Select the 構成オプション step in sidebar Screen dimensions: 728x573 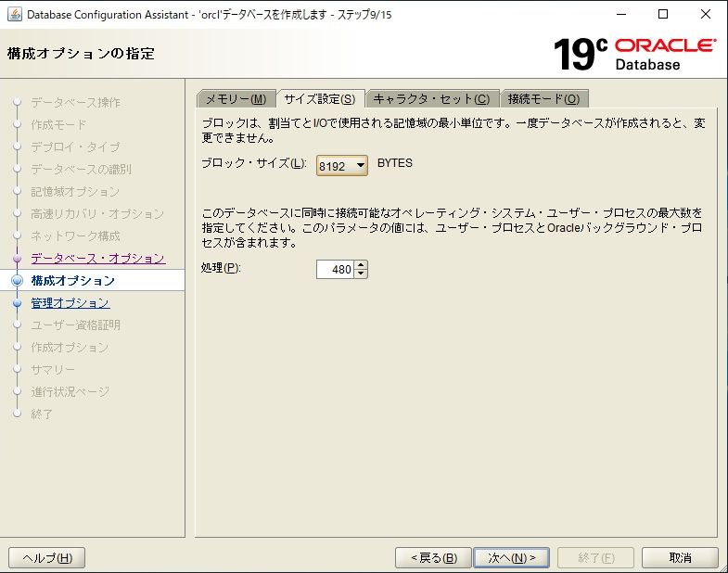(x=73, y=280)
